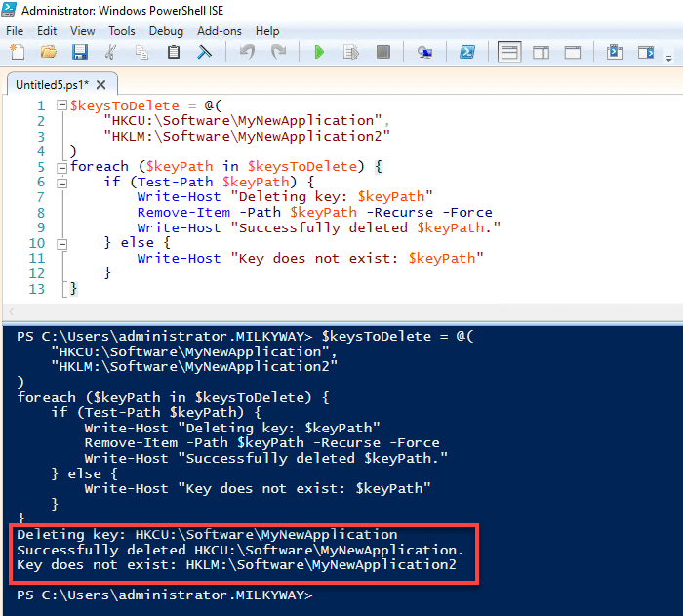Copy selection using toolbar copy icon

tap(141, 53)
